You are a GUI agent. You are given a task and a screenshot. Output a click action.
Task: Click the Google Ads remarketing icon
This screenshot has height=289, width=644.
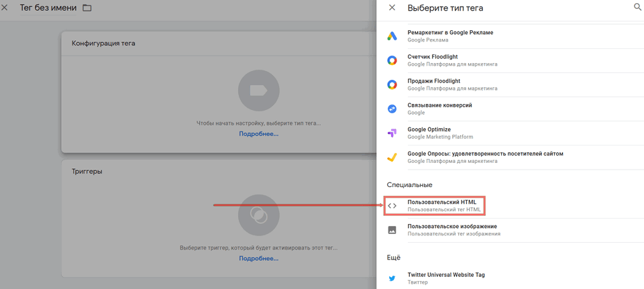coord(392,36)
